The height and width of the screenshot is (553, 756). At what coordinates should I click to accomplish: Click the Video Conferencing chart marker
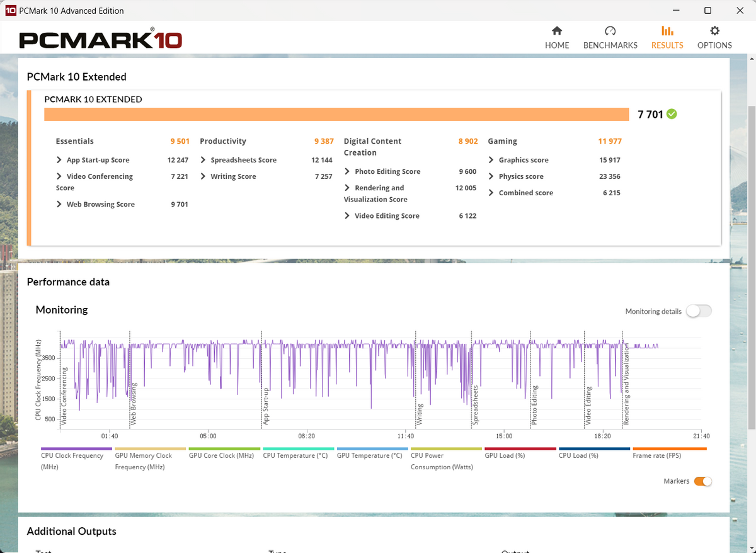(64, 396)
